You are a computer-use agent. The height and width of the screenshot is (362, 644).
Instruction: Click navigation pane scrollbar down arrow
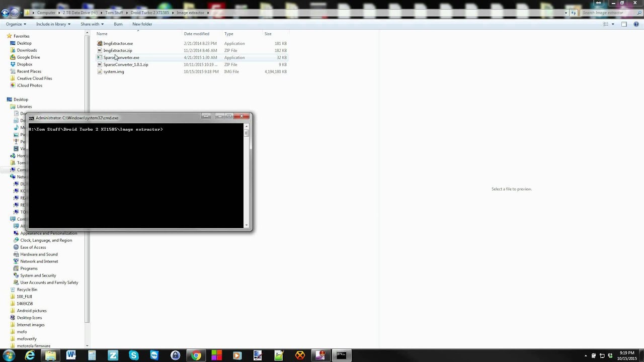coord(87,346)
